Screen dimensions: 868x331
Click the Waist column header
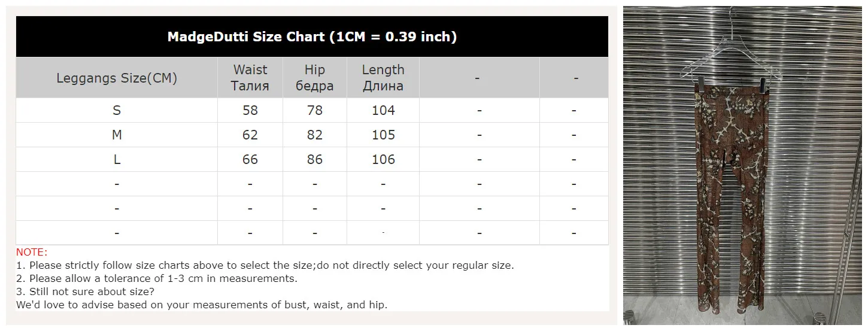(x=250, y=78)
